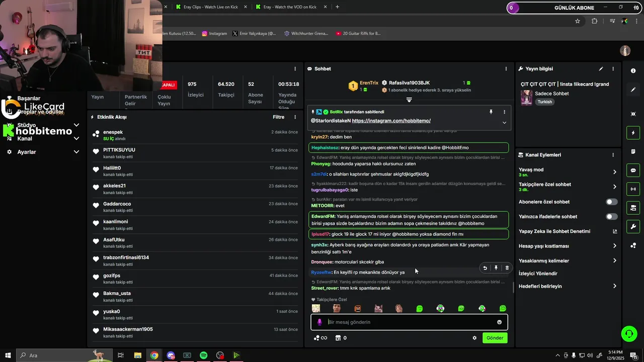Click the camera icon in right sidebar
Screen dimensions: 644x362
[633, 208]
